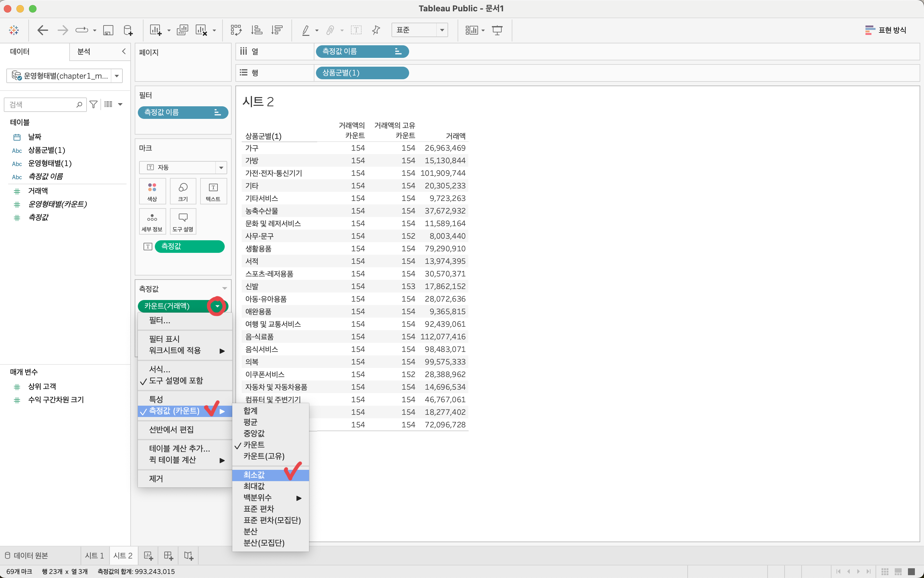This screenshot has height=578, width=924.
Task: Choose 최소값 from aggregation submenu
Action: [254, 475]
